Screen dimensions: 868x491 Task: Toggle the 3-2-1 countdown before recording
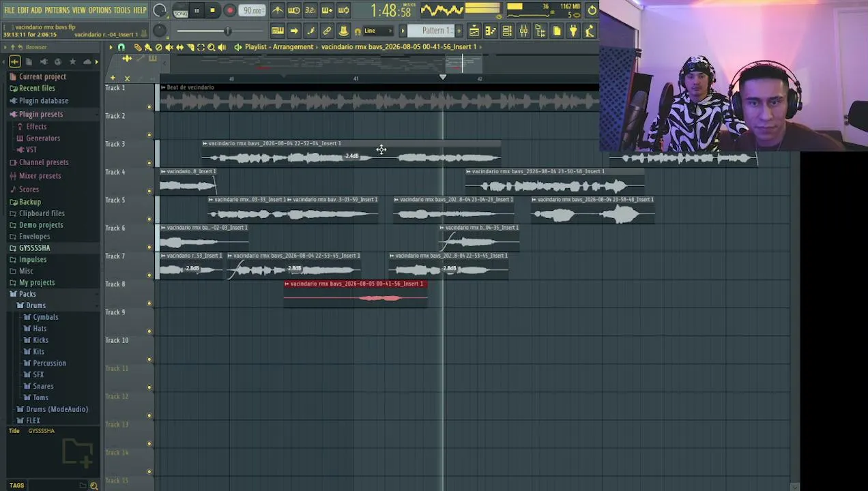pos(310,10)
